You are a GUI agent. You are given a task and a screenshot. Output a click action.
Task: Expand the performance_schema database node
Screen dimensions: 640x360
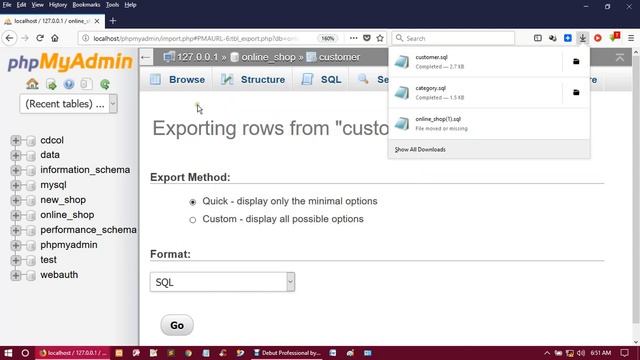click(x=16, y=230)
